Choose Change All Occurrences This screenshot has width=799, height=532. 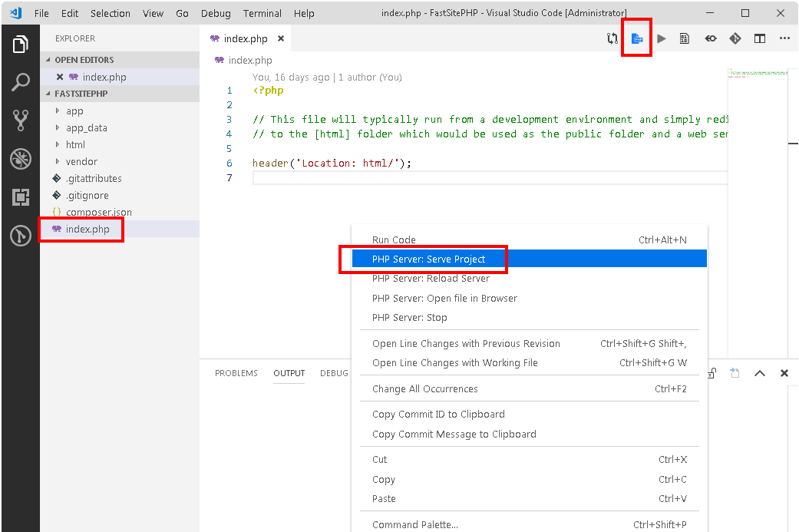[529, 388]
